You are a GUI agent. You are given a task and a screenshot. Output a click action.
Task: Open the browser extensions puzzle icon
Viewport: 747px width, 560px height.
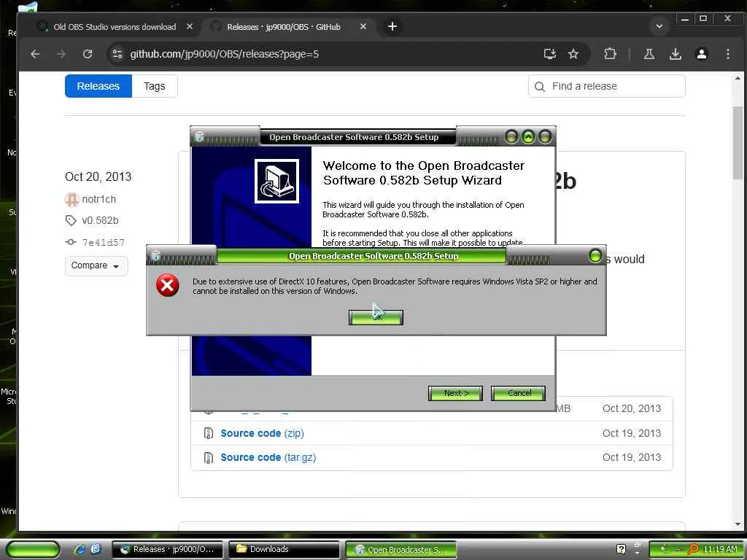tap(610, 54)
